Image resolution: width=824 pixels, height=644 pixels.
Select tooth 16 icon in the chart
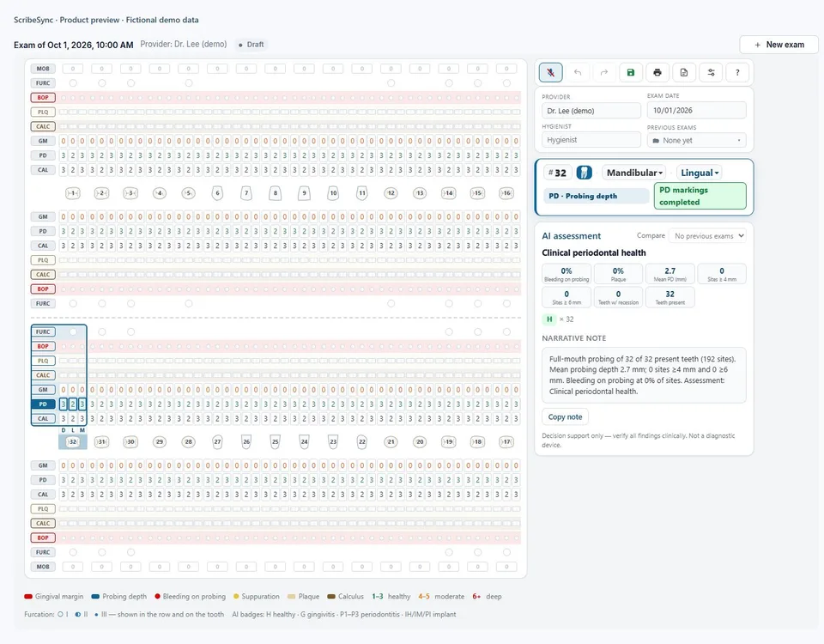[506, 193]
